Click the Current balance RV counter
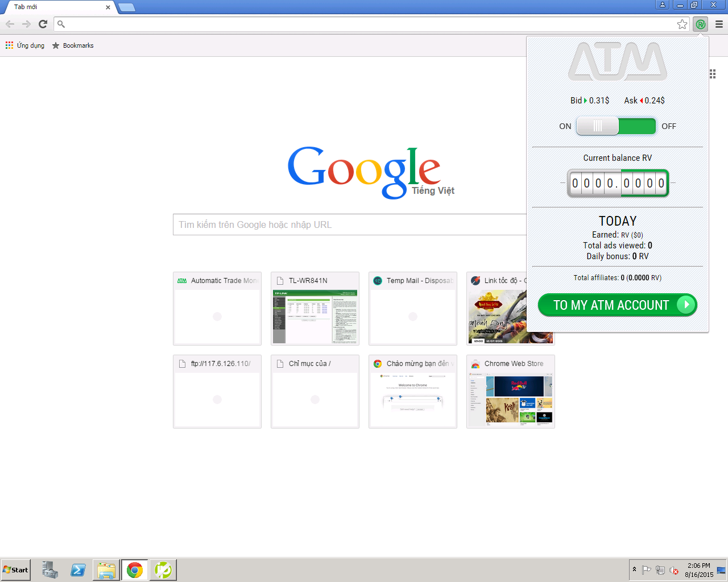Viewport: 728px width, 582px height. point(618,183)
